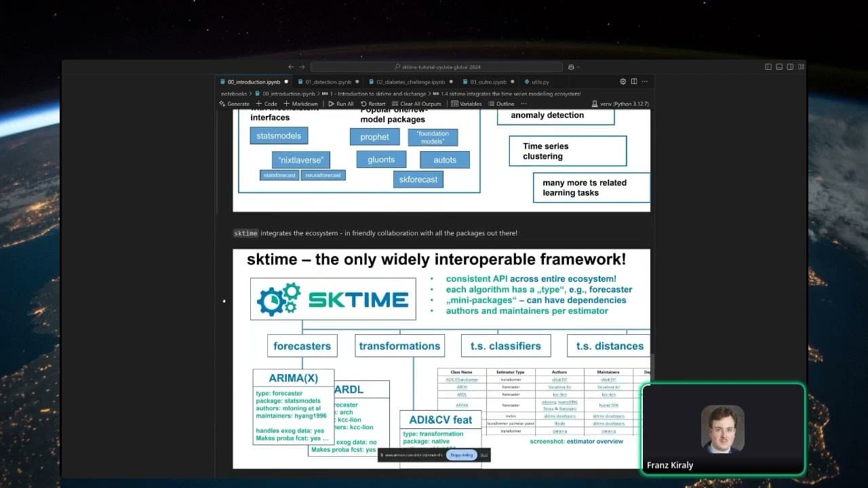Click the 'forecasters' box in the slide
Image resolution: width=868 pixels, height=488 pixels.
click(x=302, y=346)
